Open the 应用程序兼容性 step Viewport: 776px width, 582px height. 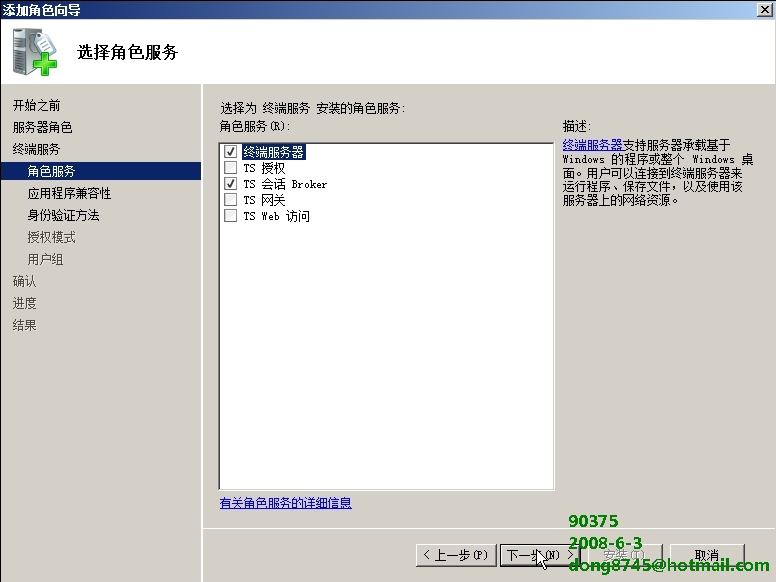(x=69, y=193)
